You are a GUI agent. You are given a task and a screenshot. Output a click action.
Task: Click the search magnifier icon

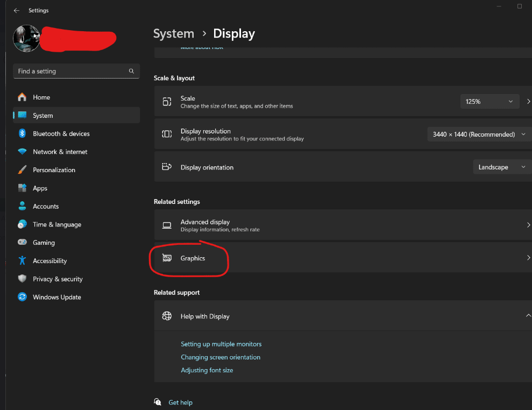(x=131, y=71)
